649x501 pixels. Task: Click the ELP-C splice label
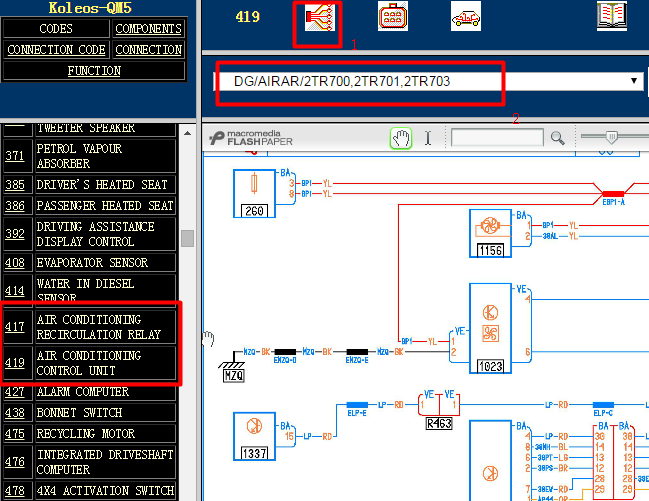pyautogui.click(x=603, y=413)
